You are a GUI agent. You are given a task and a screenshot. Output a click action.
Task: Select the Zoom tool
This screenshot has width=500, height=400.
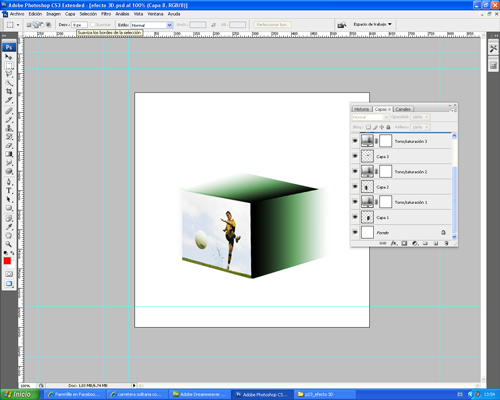[9, 244]
